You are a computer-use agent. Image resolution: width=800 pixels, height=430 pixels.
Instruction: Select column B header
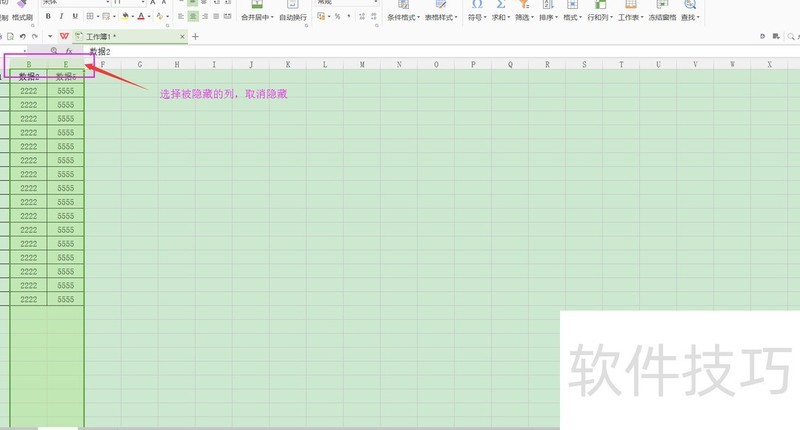pos(29,65)
